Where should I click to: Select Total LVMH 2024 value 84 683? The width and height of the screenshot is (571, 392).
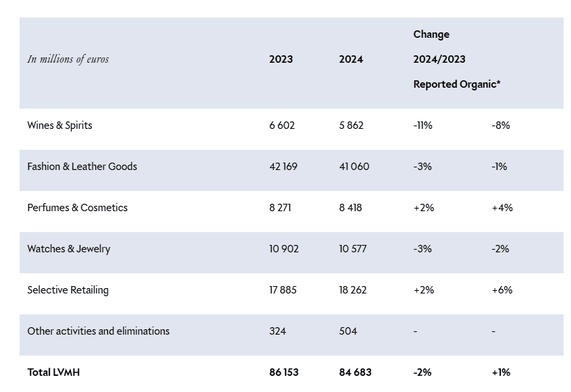[x=355, y=372]
